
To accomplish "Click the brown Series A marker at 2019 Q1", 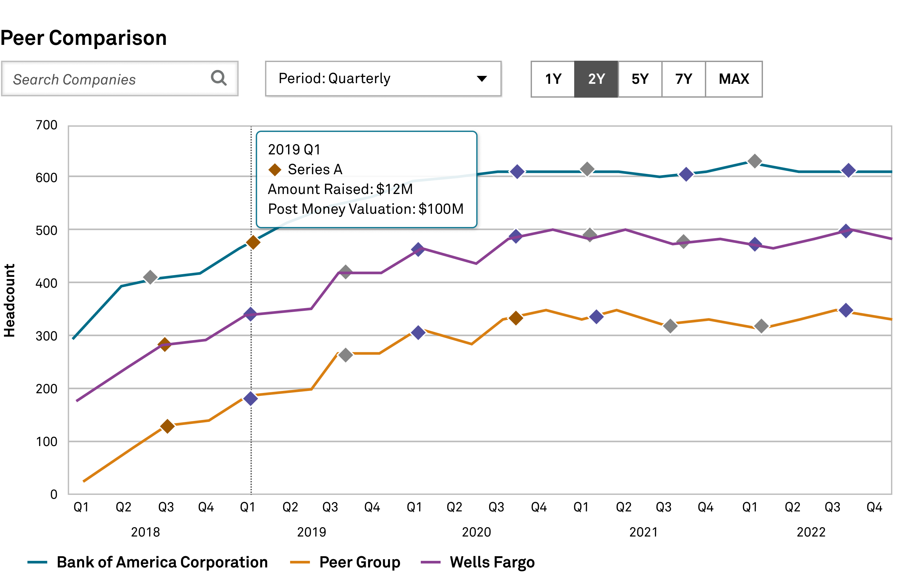I will point(253,242).
